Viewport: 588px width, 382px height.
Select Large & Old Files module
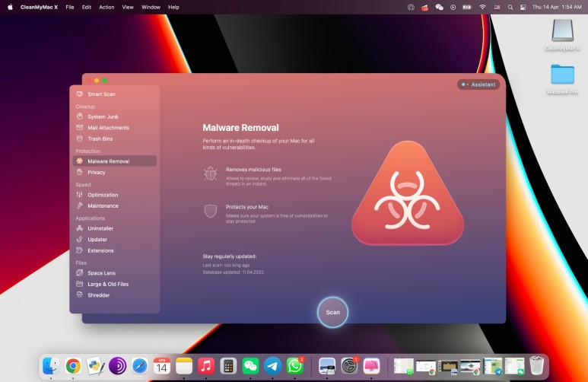[x=108, y=284]
